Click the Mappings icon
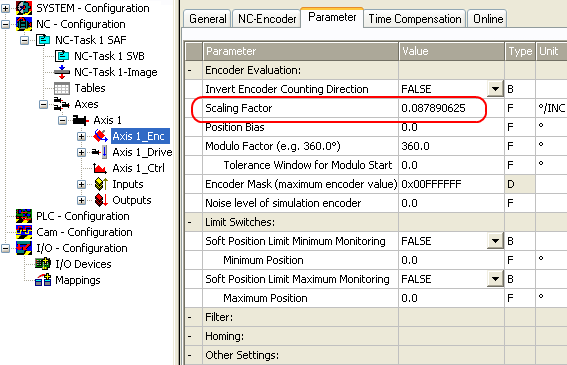This screenshot has height=365, width=567. coord(43,280)
